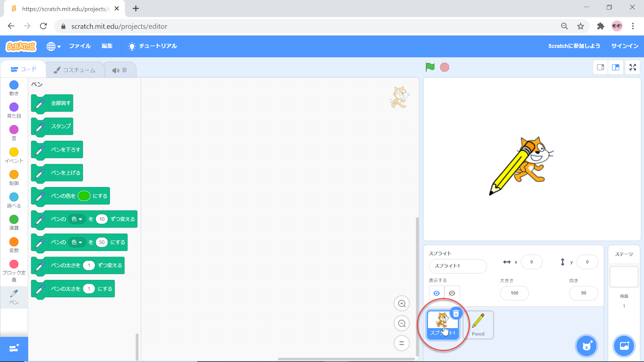Show the sprite with eye button

point(437,293)
